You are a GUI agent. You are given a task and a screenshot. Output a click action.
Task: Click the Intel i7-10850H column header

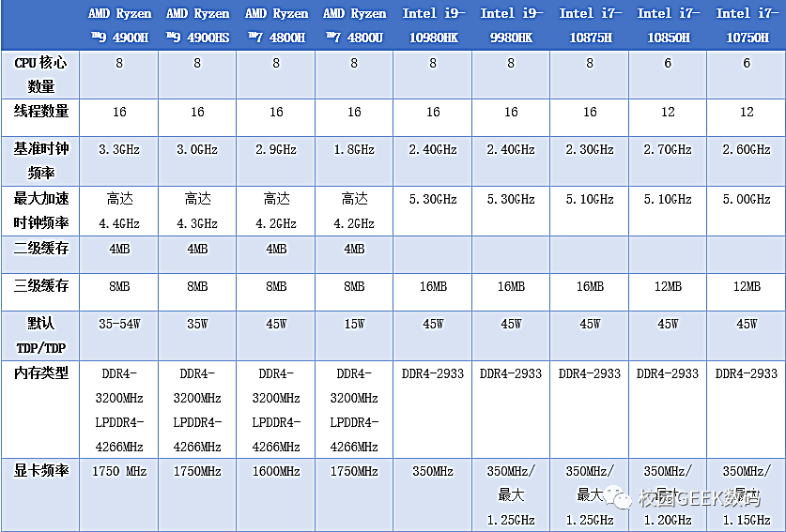point(669,25)
